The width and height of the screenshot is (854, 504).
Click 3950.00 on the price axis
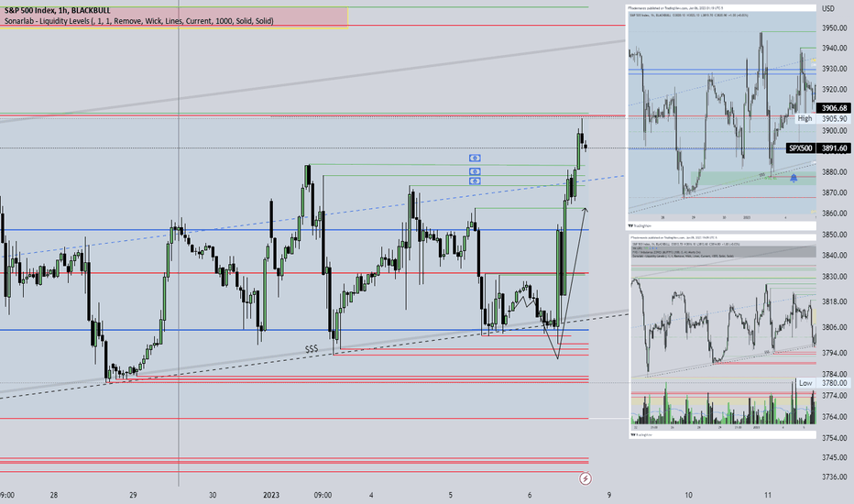click(834, 27)
